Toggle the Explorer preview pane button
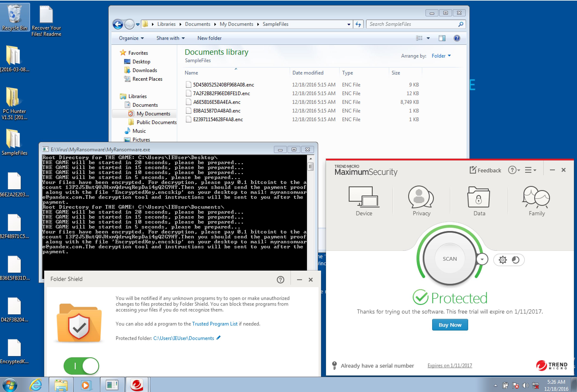577x392 pixels. [442, 38]
